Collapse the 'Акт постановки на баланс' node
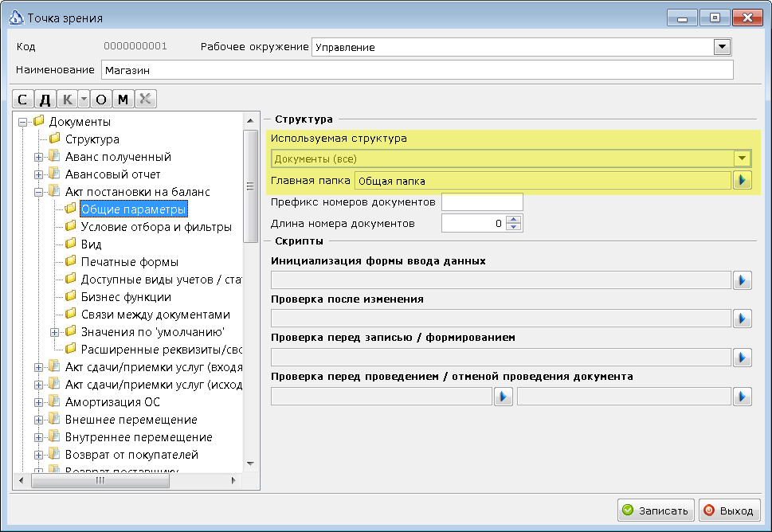The width and height of the screenshot is (772, 532). point(38,193)
